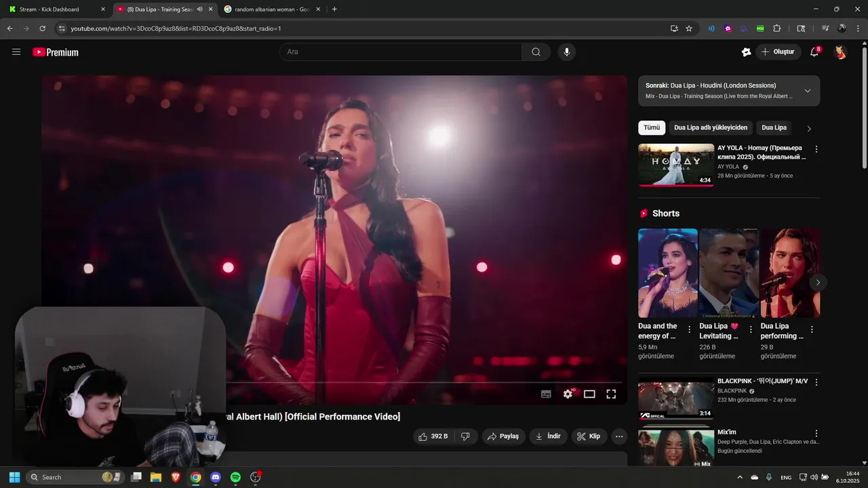Open AY YOLA - Homay video title
This screenshot has width=868, height=488.
click(762, 152)
